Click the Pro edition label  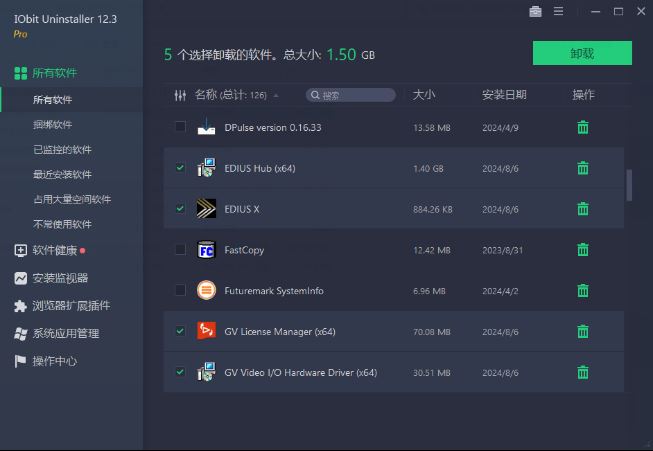[x=20, y=34]
